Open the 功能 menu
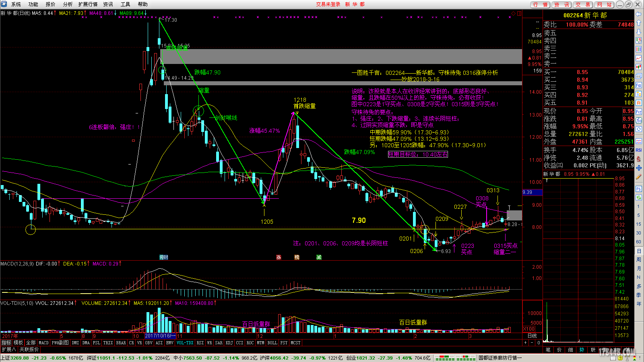The height and width of the screenshot is (362, 644). 33,4
